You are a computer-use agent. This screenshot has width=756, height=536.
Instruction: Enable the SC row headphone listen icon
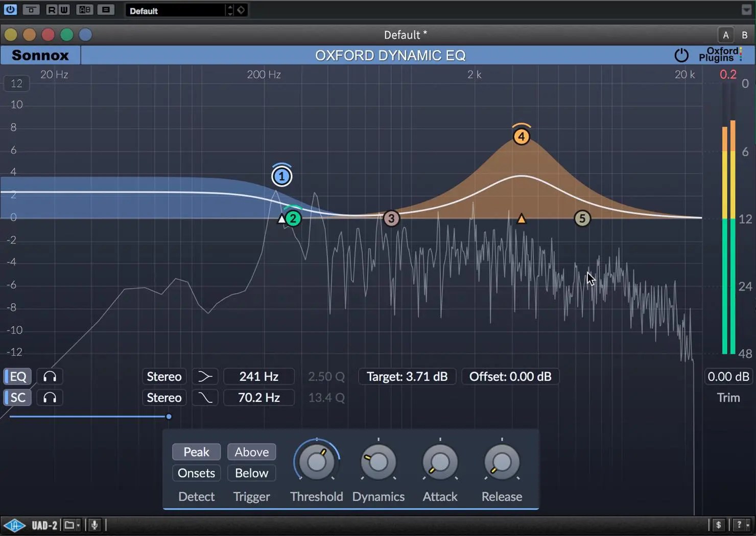[50, 398]
